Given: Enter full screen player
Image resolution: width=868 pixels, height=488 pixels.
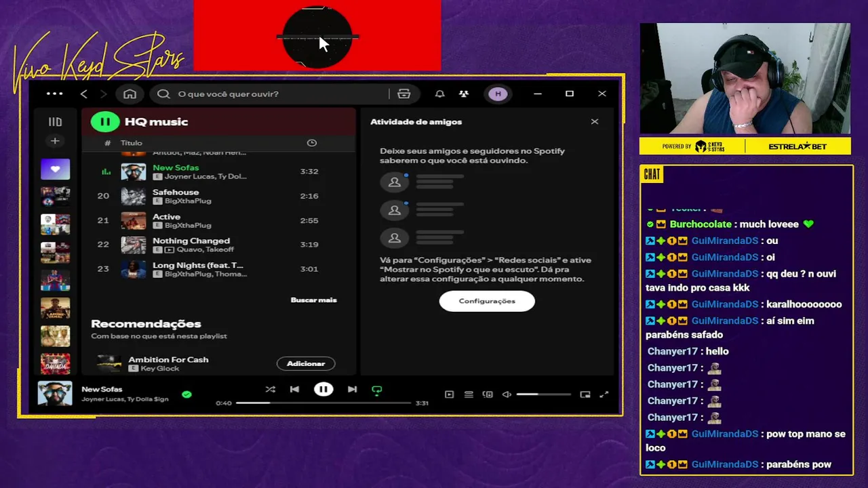Looking at the screenshot, I should pos(604,394).
